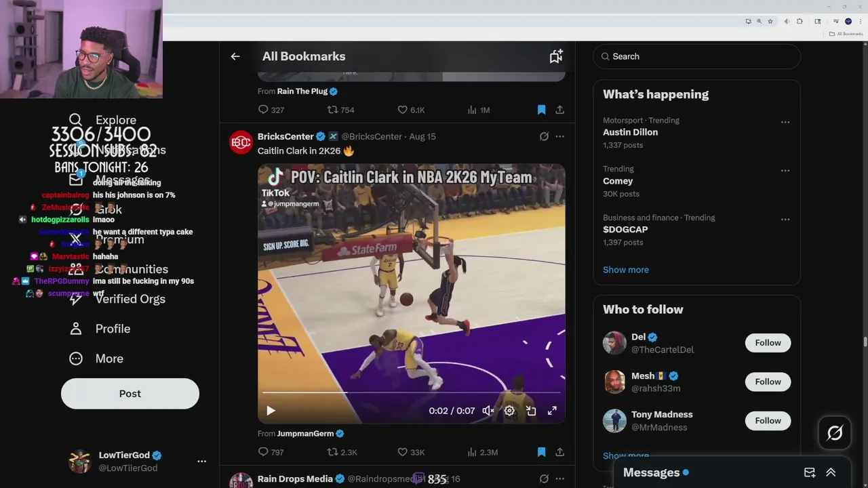Show more trending topics
The width and height of the screenshot is (868, 488).
coord(626,270)
